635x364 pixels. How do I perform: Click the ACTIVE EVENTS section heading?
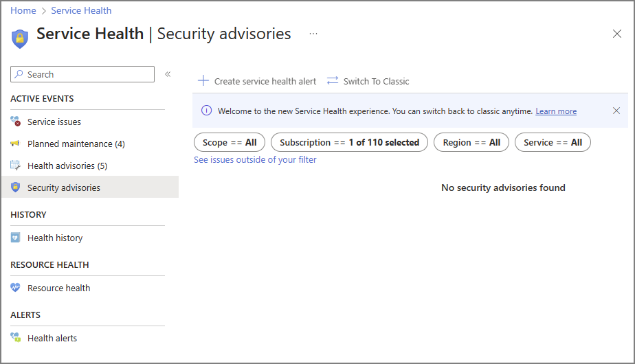[x=42, y=98]
